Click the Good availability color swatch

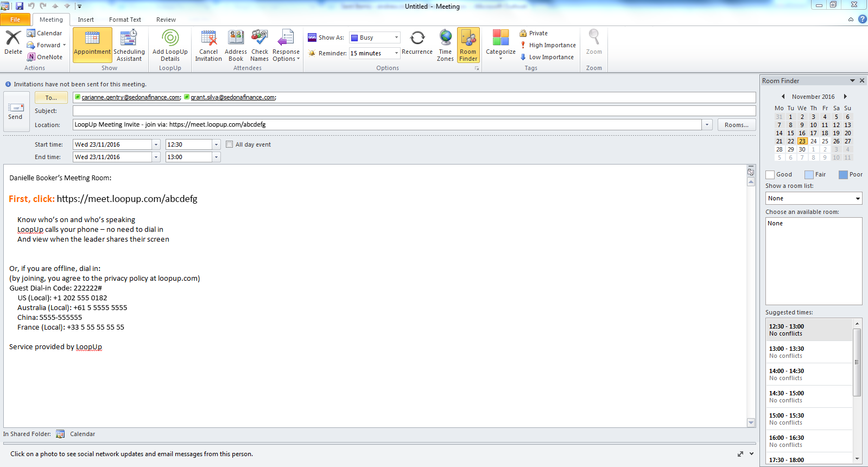click(x=770, y=175)
